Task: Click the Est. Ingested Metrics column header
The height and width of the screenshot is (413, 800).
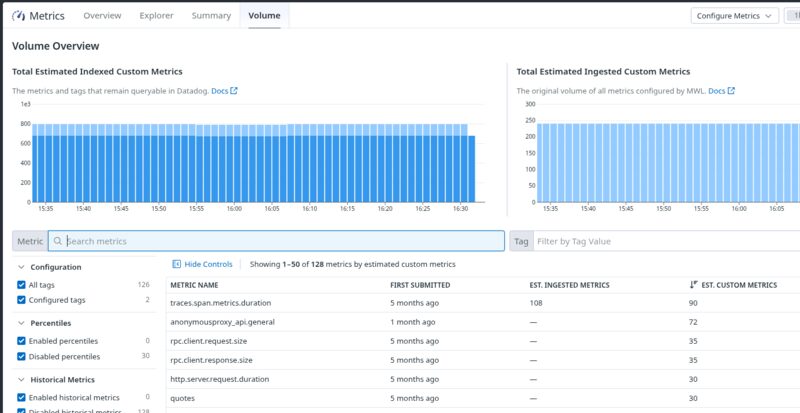Action: coord(569,285)
